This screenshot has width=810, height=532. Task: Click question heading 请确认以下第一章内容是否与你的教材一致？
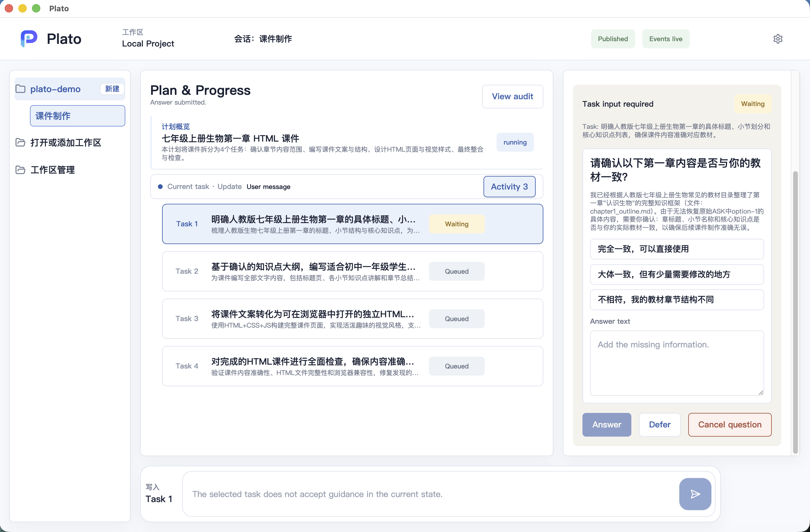pos(675,170)
